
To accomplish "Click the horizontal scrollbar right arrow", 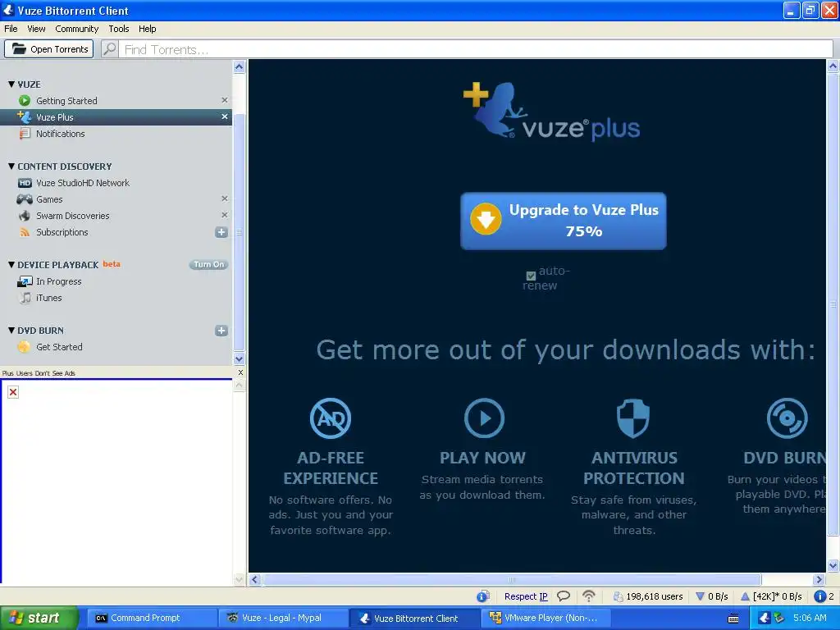I will (818, 580).
